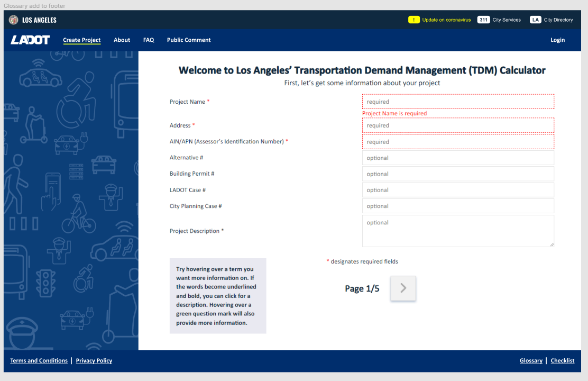This screenshot has height=381, width=588.
Task: Open City Directory link
Action: (x=558, y=20)
